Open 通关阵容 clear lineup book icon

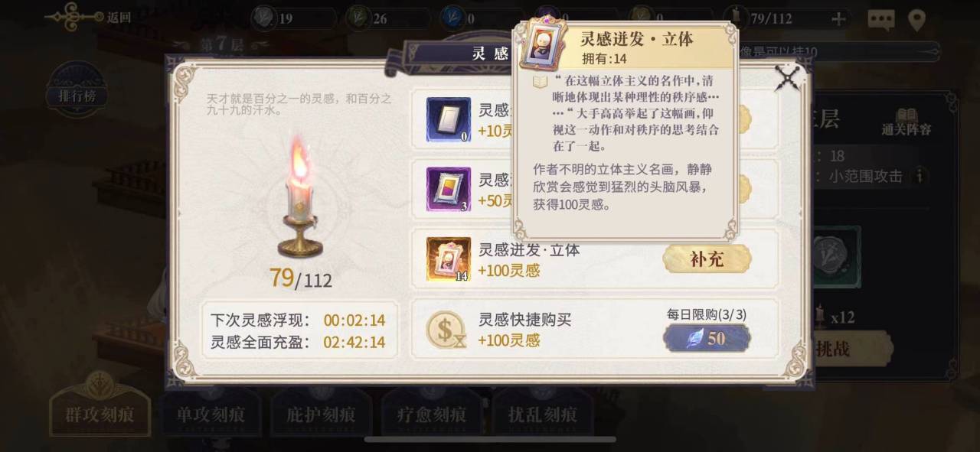(x=906, y=121)
